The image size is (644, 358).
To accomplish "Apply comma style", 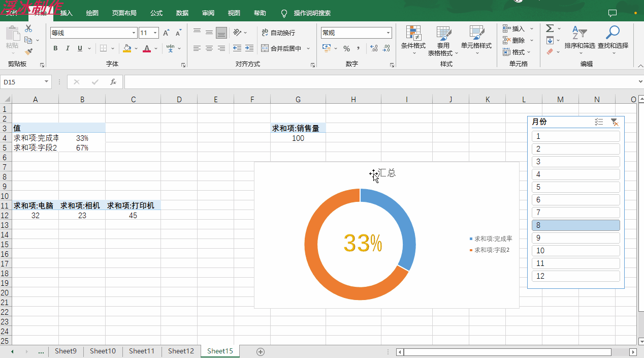I will point(358,48).
